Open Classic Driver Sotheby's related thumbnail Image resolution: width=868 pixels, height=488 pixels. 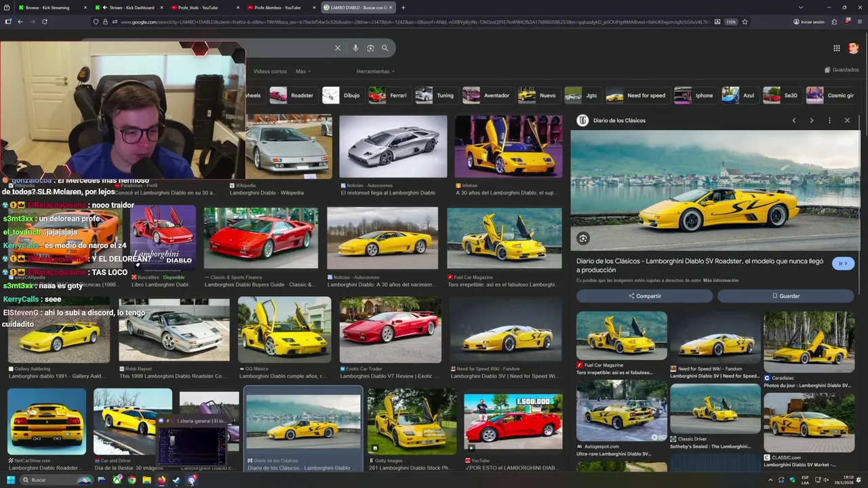tap(715, 409)
